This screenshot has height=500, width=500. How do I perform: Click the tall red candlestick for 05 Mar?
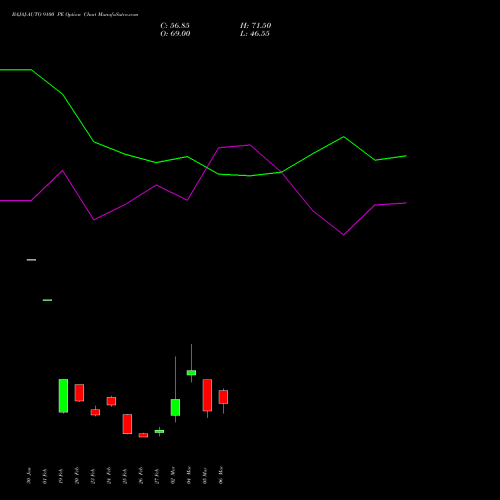coord(207,395)
